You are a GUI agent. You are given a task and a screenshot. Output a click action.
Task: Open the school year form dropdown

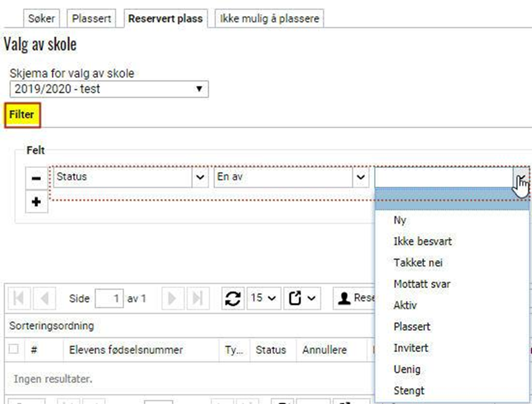click(x=109, y=89)
